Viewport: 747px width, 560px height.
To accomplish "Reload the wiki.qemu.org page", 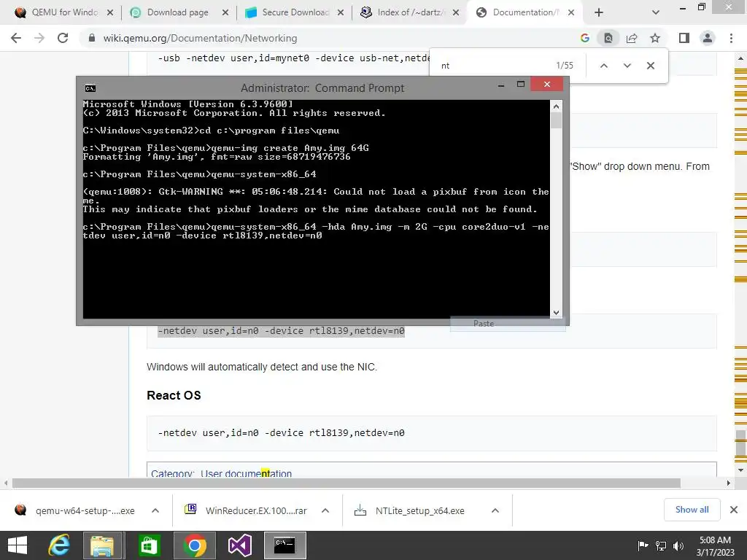I will click(x=63, y=38).
